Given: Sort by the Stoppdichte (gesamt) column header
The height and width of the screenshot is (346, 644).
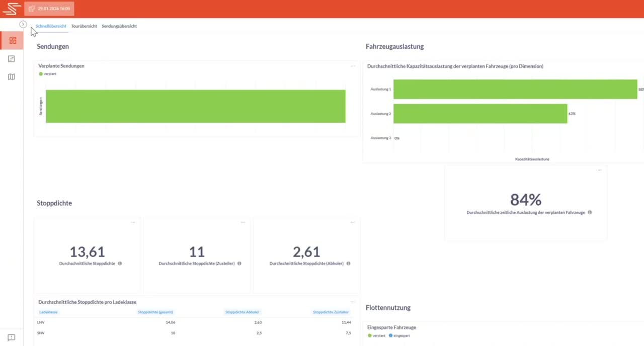Looking at the screenshot, I should (155, 312).
